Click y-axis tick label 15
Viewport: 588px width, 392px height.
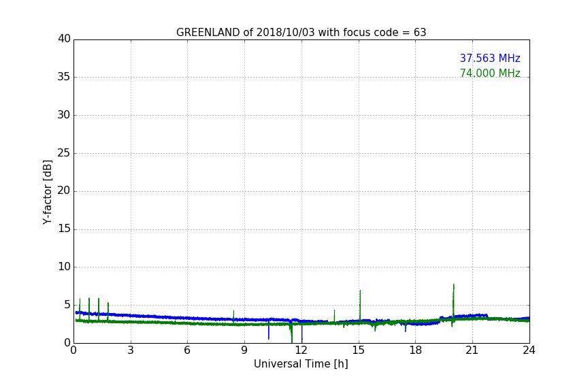click(x=64, y=229)
